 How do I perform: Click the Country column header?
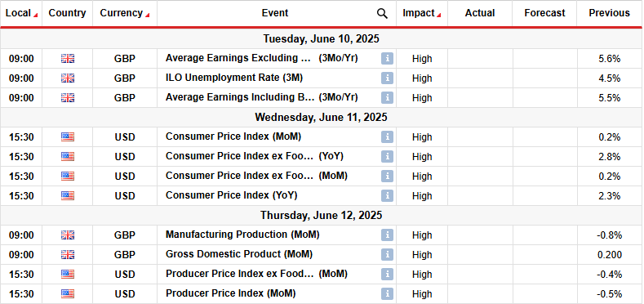[68, 13]
